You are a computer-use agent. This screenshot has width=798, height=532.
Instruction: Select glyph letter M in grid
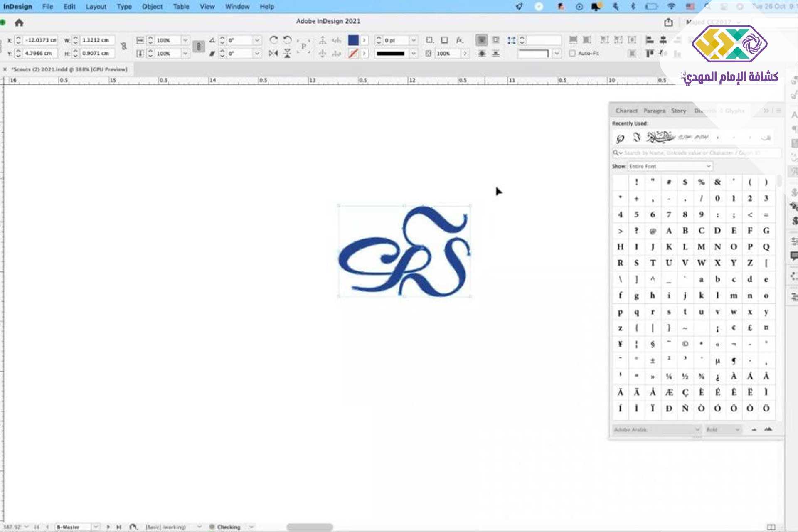701,247
